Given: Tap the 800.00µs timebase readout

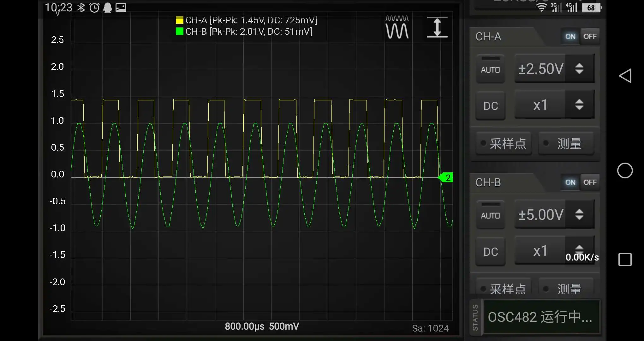Looking at the screenshot, I should [x=245, y=326].
